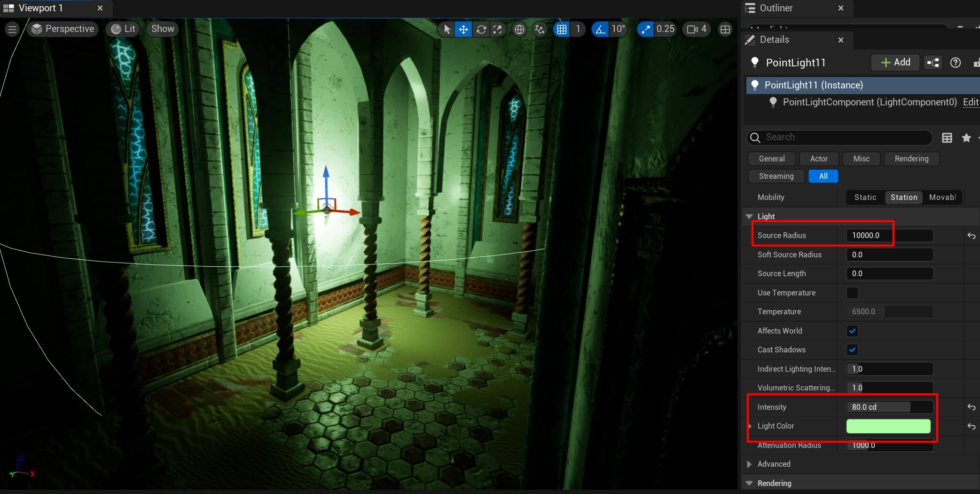Activate the Translate move tool
The height and width of the screenshot is (494, 980).
coord(463,29)
